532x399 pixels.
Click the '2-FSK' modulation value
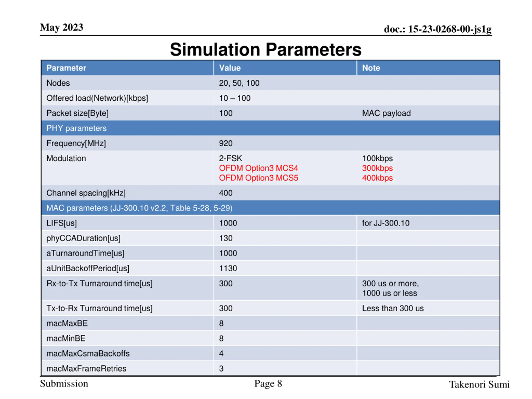(x=230, y=158)
